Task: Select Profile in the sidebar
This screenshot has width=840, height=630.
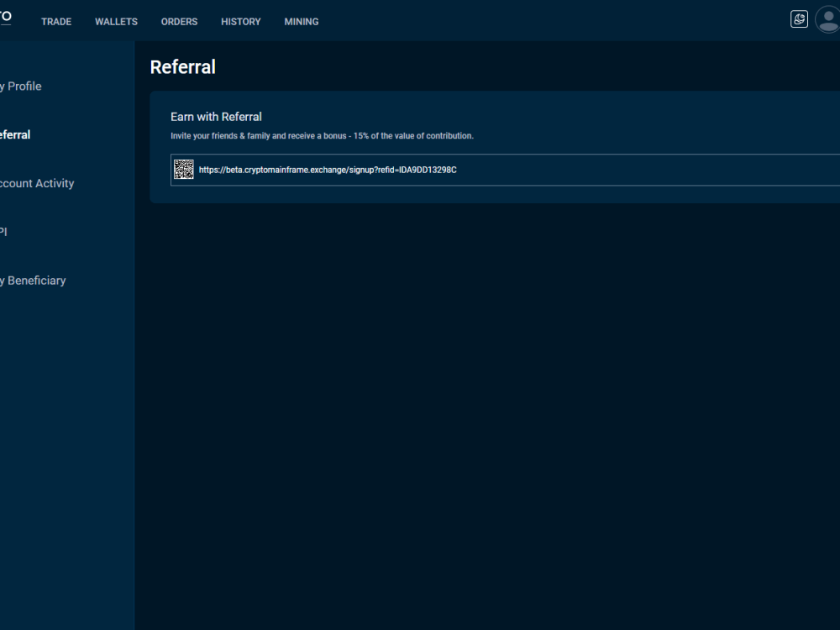Action: [21, 87]
